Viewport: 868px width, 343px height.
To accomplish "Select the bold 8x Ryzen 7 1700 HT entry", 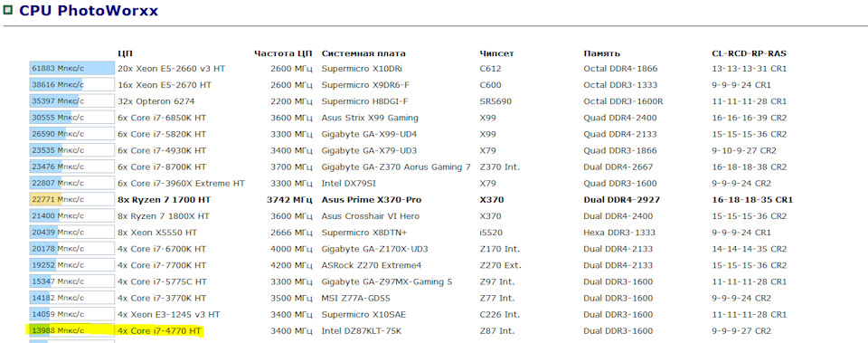I will 164,199.
